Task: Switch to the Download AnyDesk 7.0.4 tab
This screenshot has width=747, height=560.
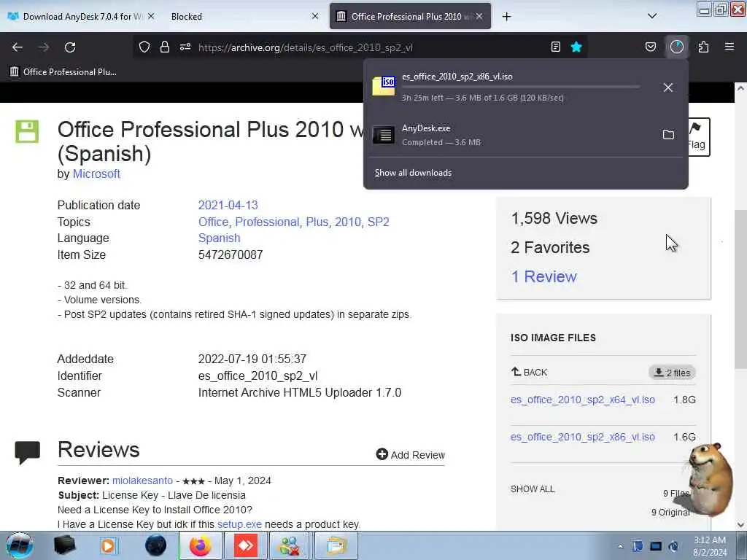Action: click(81, 16)
